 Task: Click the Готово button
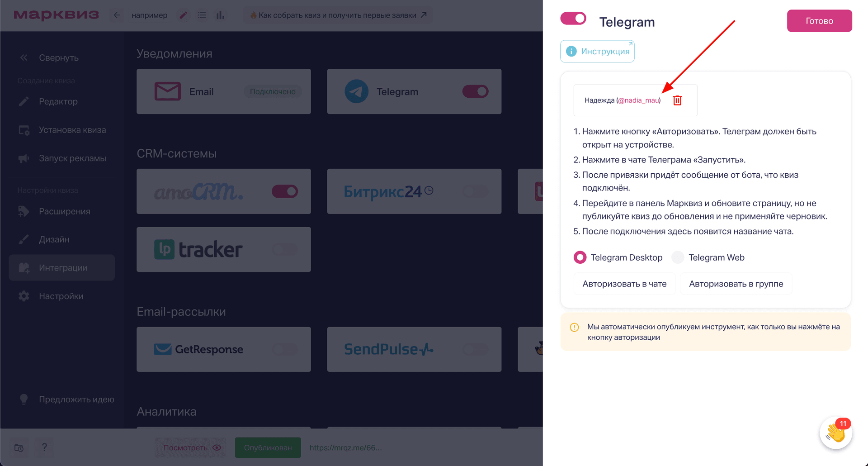pos(819,21)
